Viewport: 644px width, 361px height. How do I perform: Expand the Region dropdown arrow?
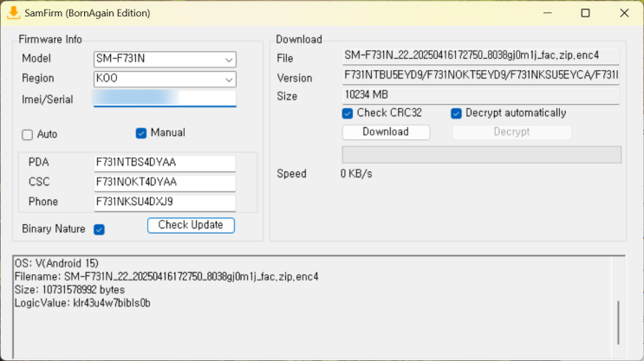click(229, 79)
